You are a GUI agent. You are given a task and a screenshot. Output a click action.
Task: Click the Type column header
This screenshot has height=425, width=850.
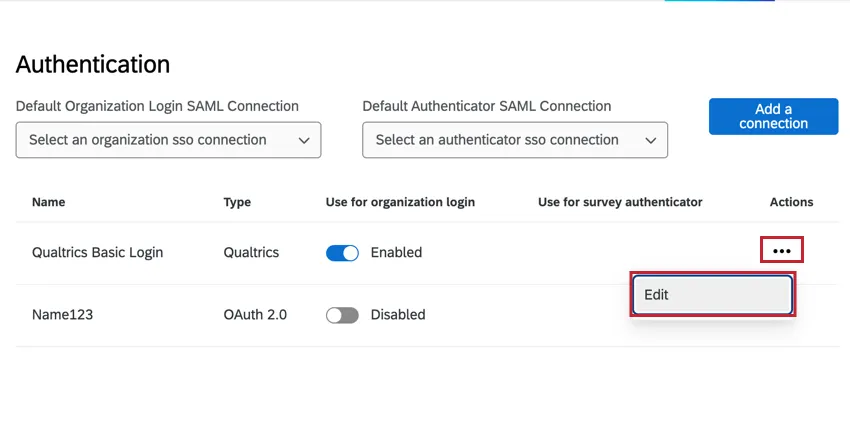pyautogui.click(x=237, y=202)
